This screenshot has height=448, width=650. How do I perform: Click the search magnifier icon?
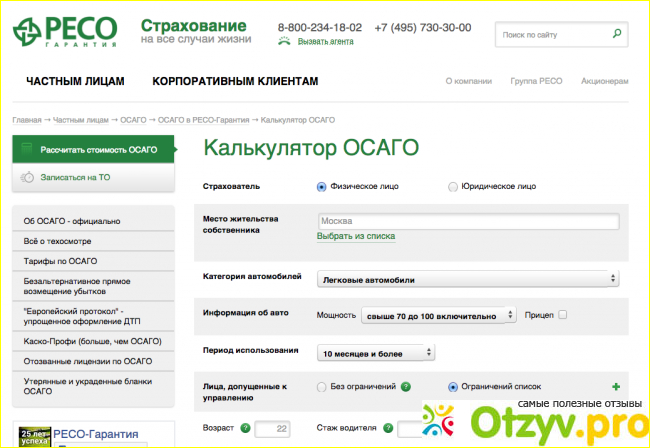(617, 34)
